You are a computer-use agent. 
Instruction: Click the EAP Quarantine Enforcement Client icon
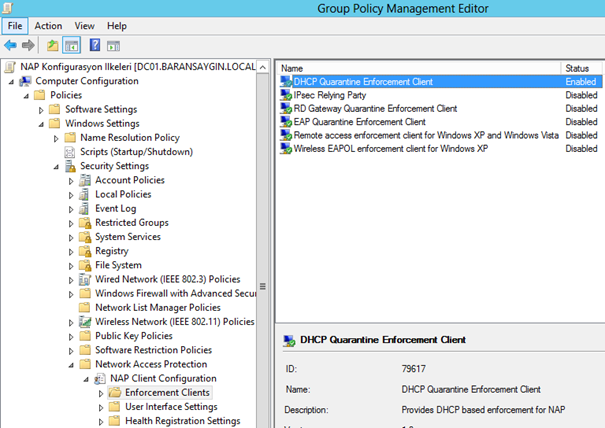[286, 122]
